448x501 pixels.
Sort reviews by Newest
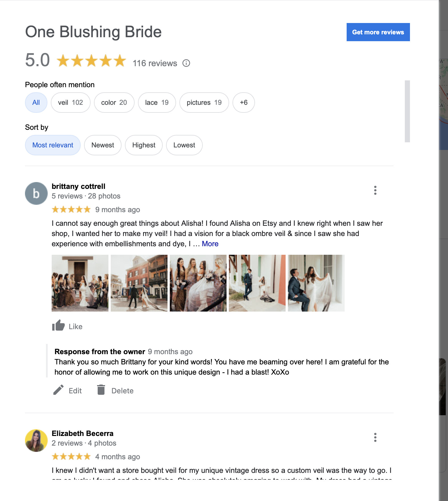pos(102,145)
